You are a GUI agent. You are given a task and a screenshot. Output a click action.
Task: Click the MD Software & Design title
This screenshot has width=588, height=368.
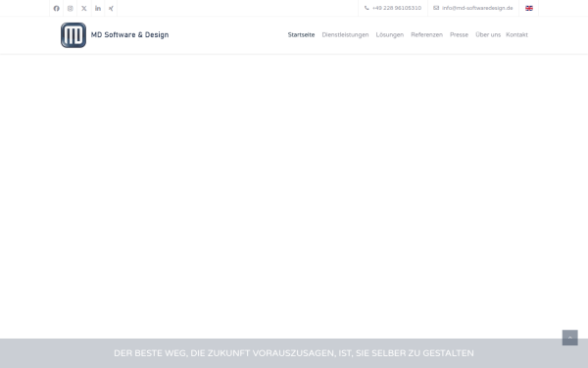pyautogui.click(x=129, y=35)
